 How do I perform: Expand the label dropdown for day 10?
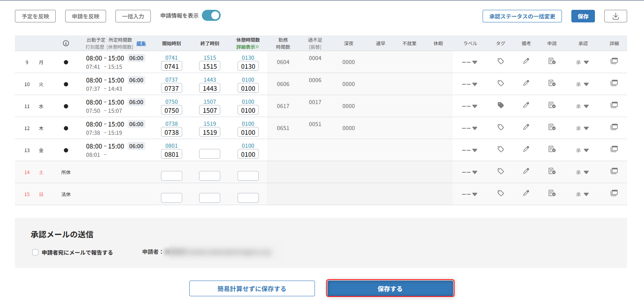pyautogui.click(x=470, y=84)
